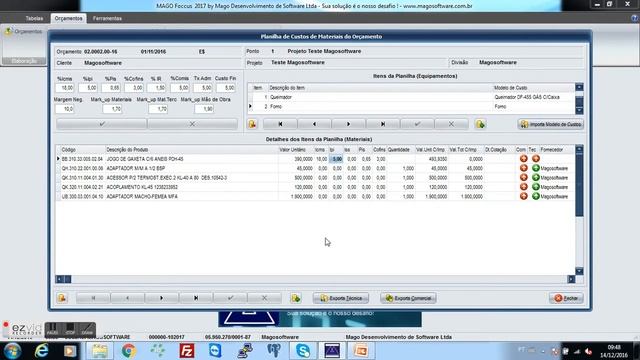Select the Forno row in equipment list
The image size is (640, 360).
[x=411, y=107]
